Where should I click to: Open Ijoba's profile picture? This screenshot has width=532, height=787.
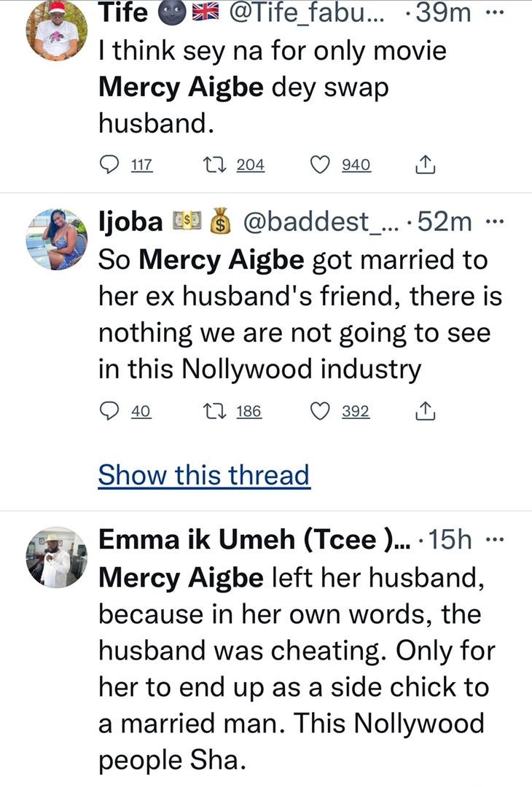click(x=56, y=238)
